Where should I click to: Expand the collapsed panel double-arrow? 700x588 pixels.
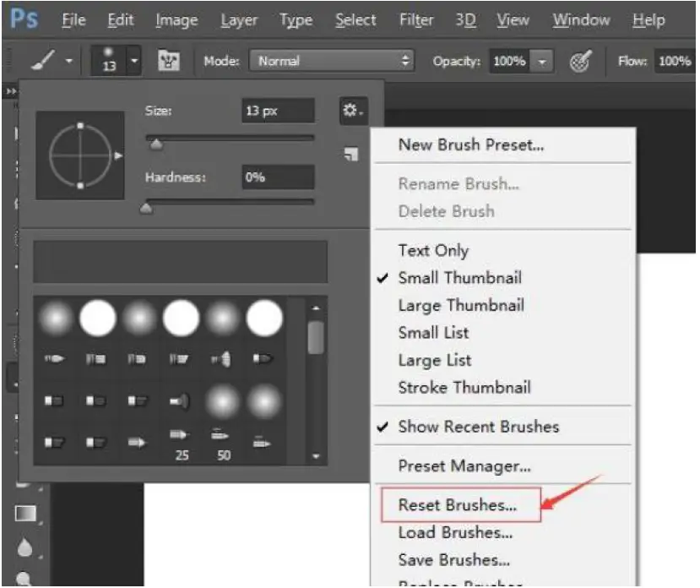coord(11,91)
